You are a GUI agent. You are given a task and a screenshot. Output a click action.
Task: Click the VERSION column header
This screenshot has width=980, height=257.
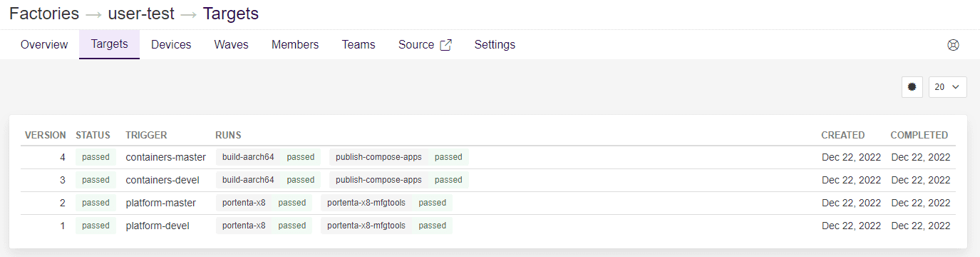(46, 135)
